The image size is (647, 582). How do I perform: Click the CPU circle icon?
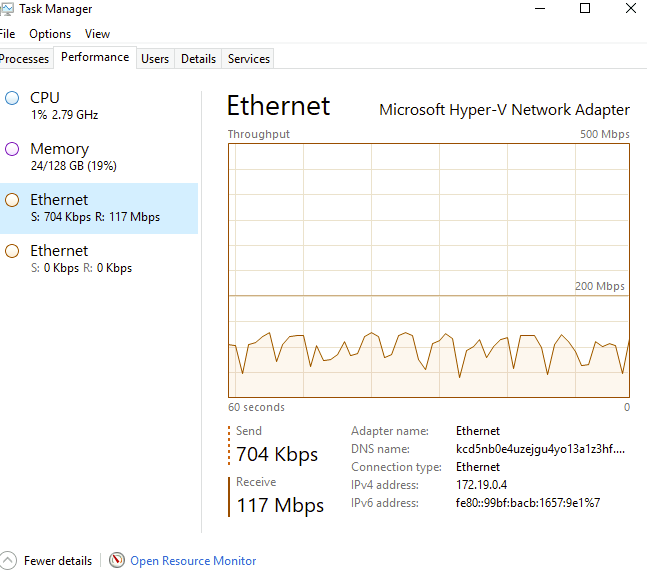click(12, 98)
